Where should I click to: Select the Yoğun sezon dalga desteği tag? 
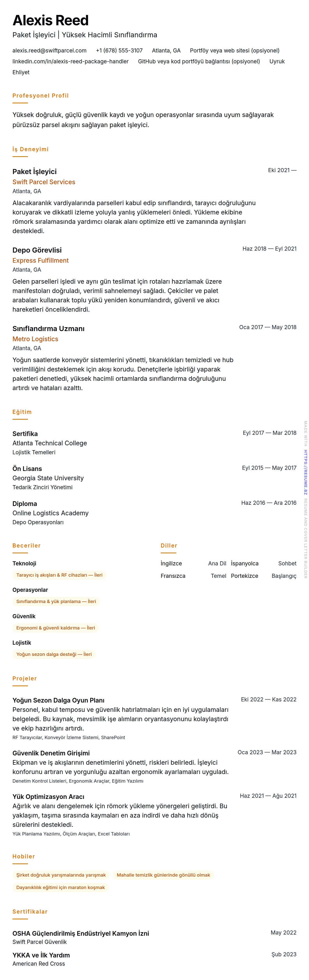pyautogui.click(x=54, y=654)
